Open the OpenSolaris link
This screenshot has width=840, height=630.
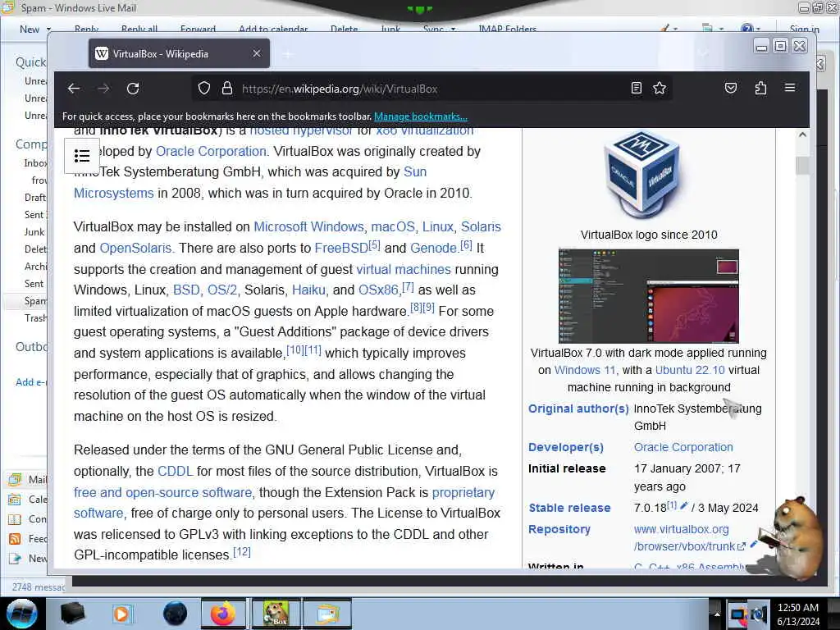pos(135,248)
